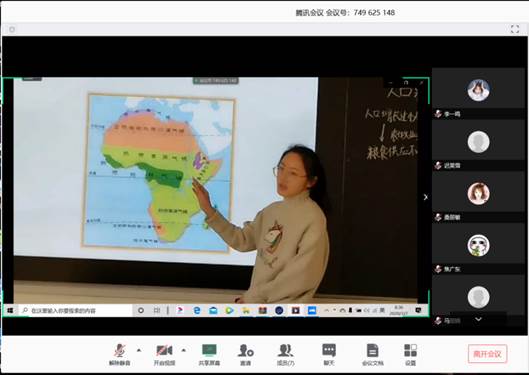Open meeting settings (设置)

pos(410,355)
